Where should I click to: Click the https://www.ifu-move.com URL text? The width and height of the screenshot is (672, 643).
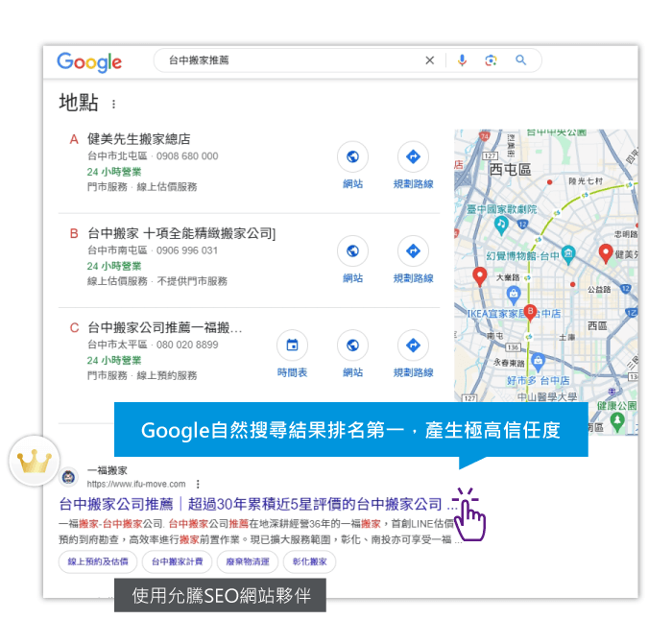coord(136,484)
